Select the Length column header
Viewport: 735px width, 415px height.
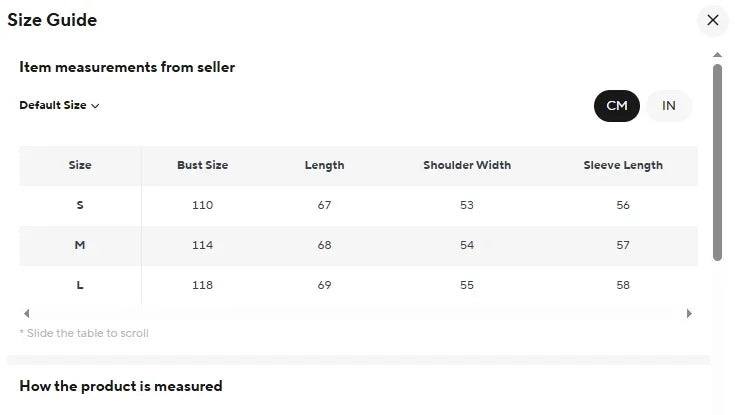point(324,165)
